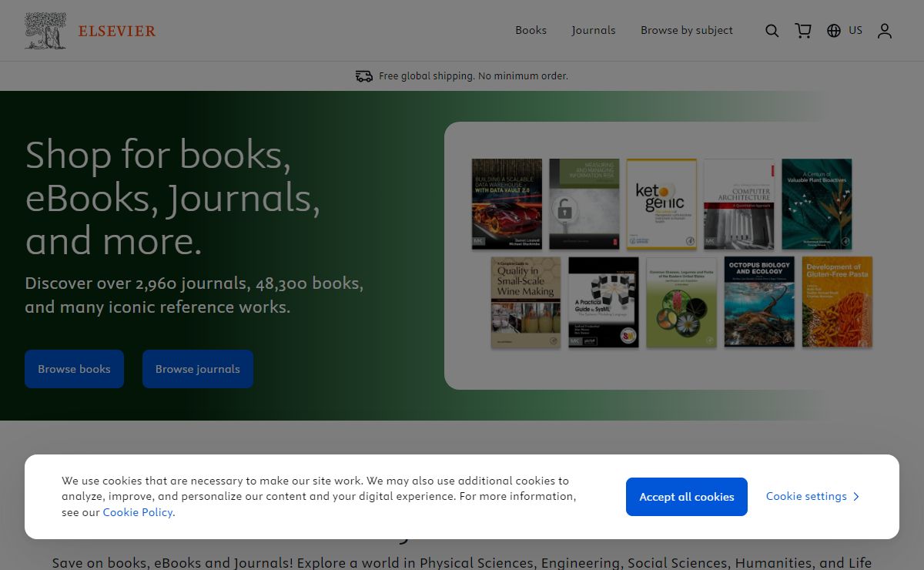Open the Valuable Plant Bioactives book cover

point(817,204)
